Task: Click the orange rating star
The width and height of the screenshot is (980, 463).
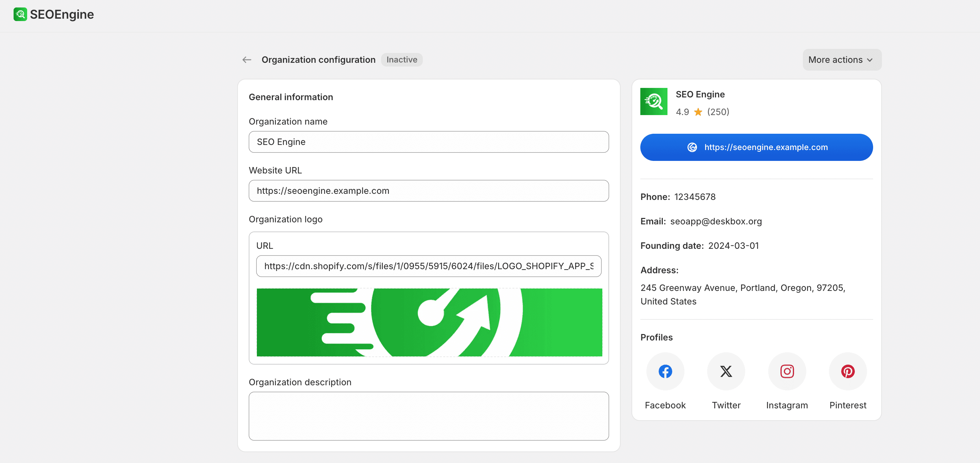Action: coord(698,112)
